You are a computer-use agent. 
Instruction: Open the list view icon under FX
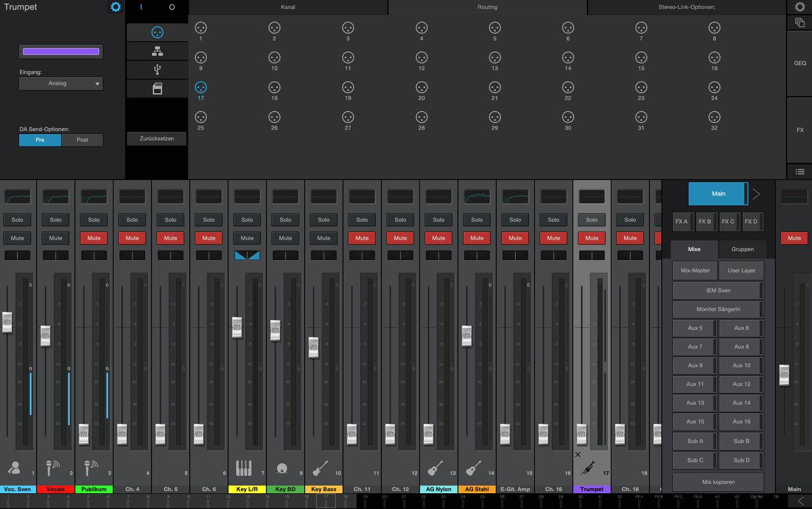coord(800,172)
